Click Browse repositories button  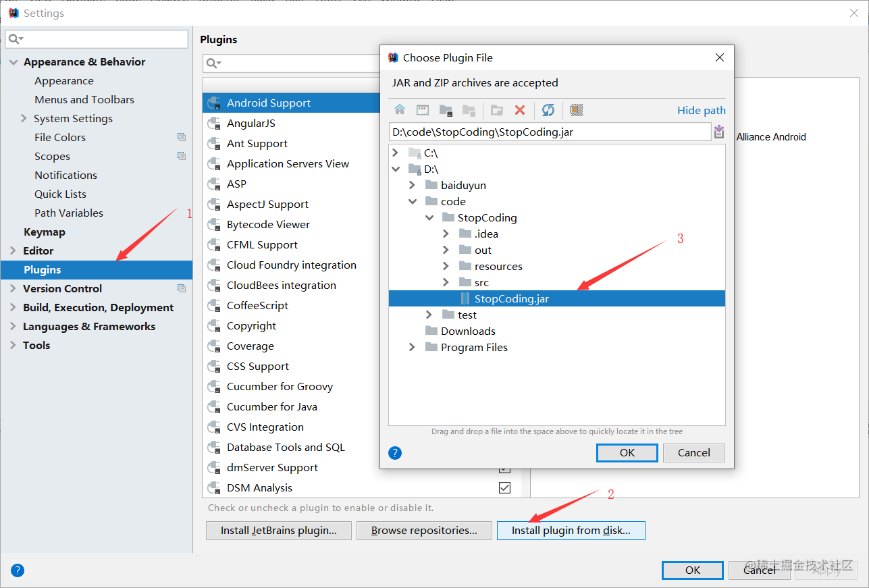pos(424,530)
